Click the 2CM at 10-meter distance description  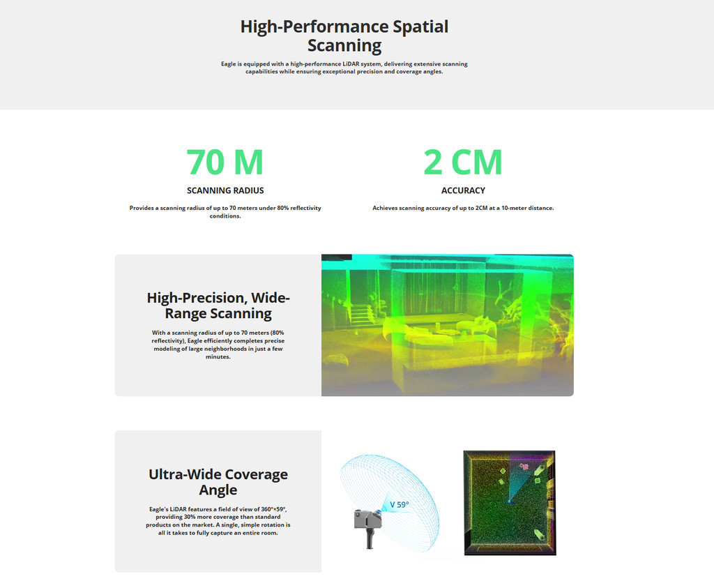(x=463, y=208)
